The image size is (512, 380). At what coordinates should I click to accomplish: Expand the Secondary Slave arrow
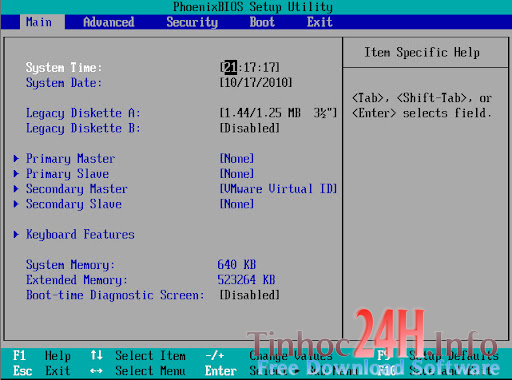point(16,204)
